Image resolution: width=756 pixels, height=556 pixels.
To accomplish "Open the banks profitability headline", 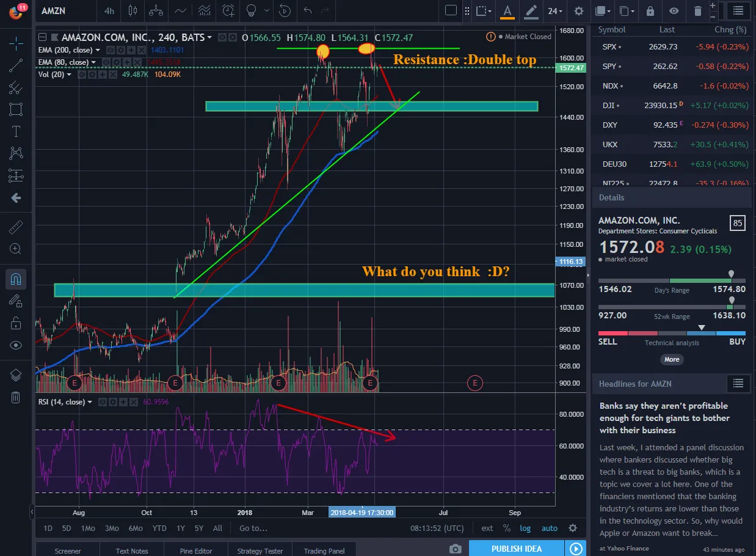I will (664, 418).
